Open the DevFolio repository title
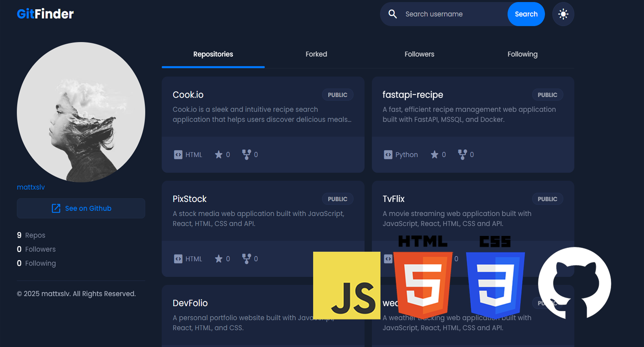Image resolution: width=644 pixels, height=347 pixels. pyautogui.click(x=190, y=303)
